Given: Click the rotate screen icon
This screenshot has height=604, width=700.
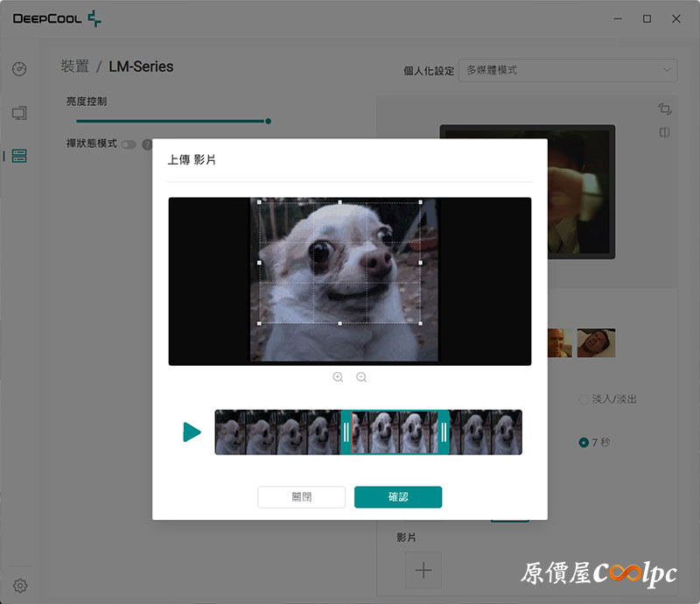Looking at the screenshot, I should (665, 109).
